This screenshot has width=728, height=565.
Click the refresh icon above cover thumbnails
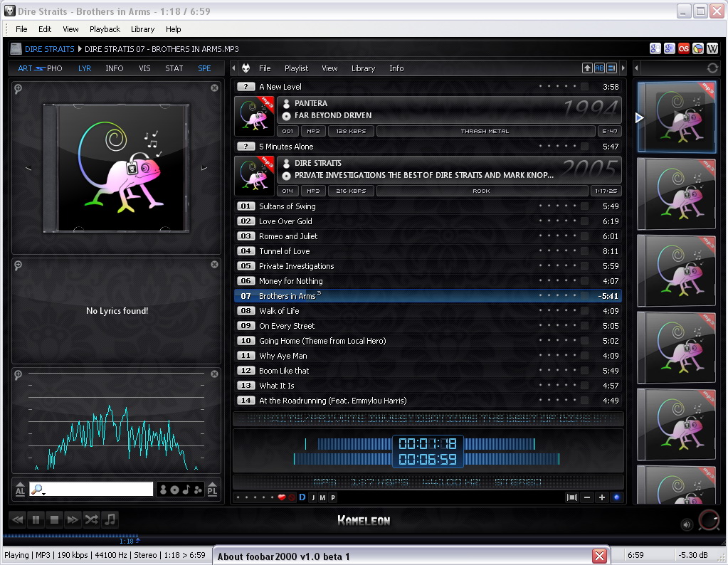tap(712, 68)
